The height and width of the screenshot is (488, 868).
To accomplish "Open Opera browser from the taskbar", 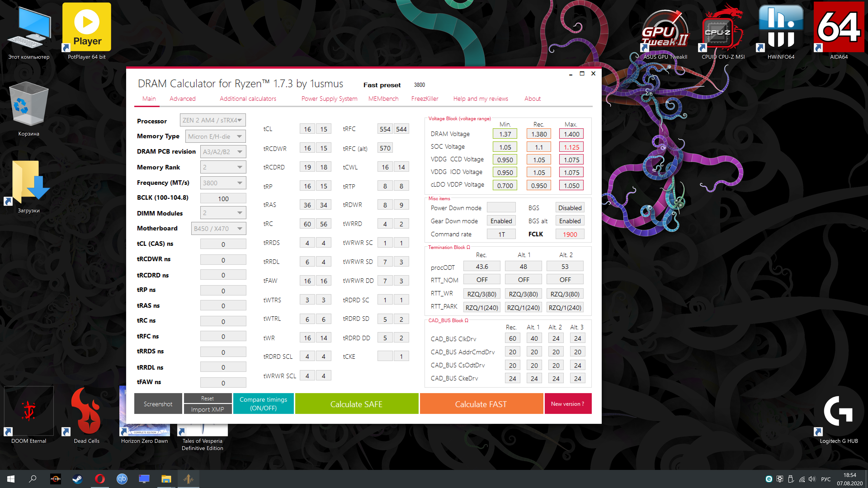I will coord(100,479).
